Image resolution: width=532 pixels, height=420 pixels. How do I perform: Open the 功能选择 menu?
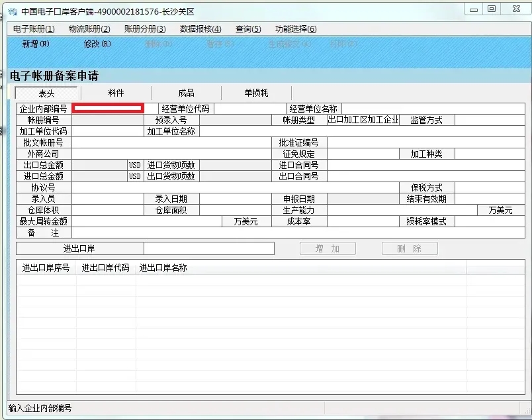[x=296, y=29]
